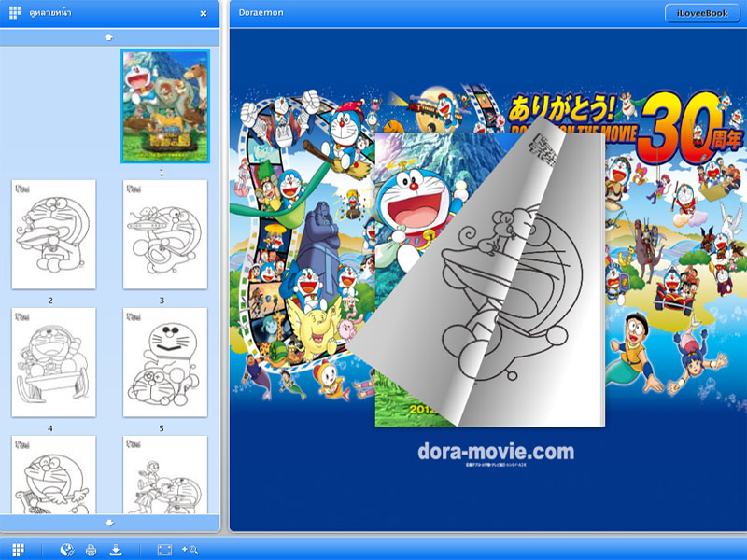Viewport: 747px width, 560px height.
Task: Download the book with the download icon
Action: tap(116, 550)
